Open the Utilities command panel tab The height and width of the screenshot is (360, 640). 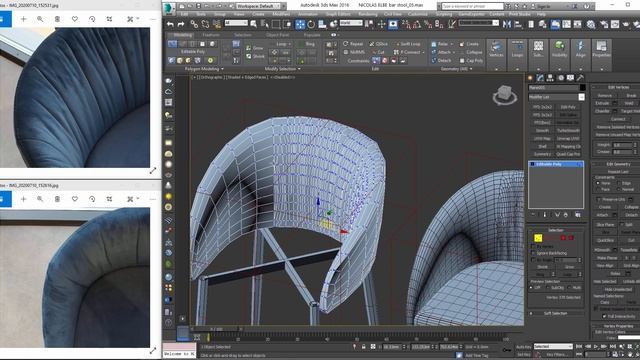[580, 78]
